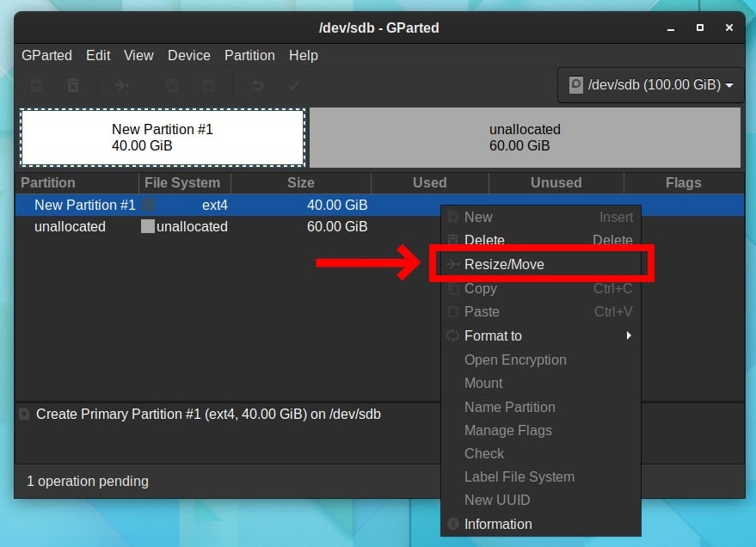Click Open Encryption in the context menu
The width and height of the screenshot is (756, 547).
point(541,360)
